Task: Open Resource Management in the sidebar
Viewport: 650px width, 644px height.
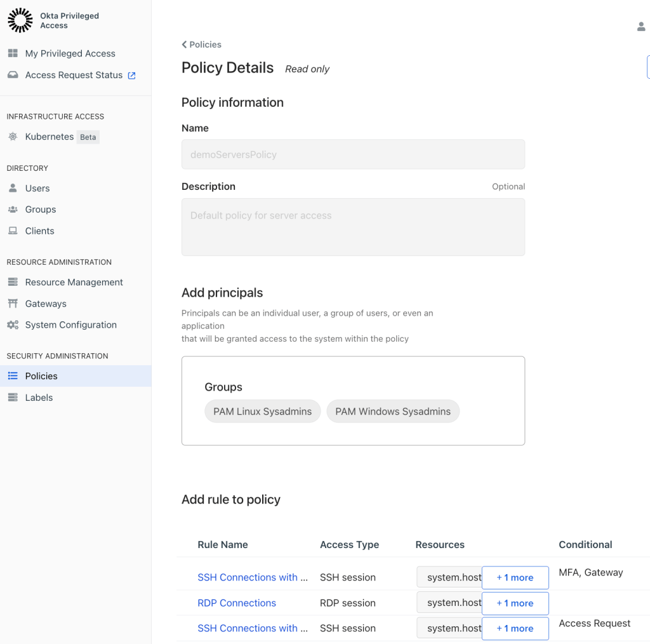Action: (x=74, y=282)
